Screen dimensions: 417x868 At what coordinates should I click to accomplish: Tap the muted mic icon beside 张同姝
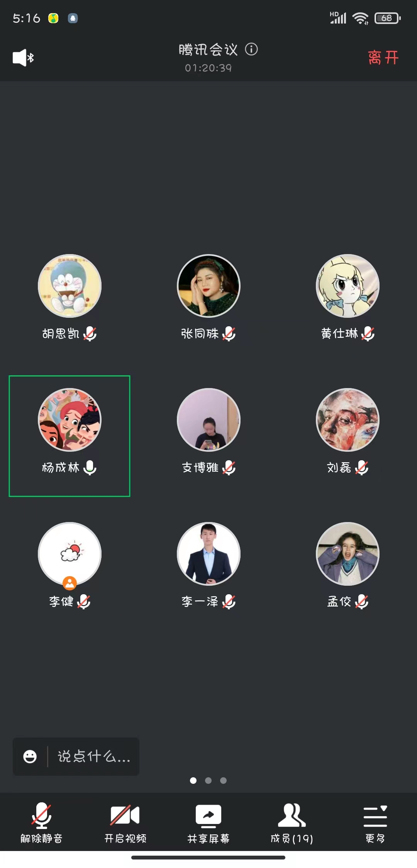pos(229,334)
